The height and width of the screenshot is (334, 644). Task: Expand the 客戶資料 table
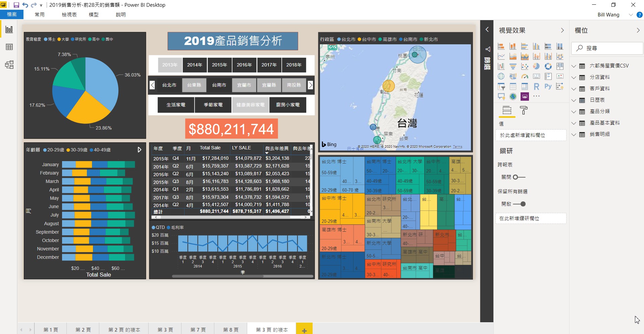pos(574,89)
